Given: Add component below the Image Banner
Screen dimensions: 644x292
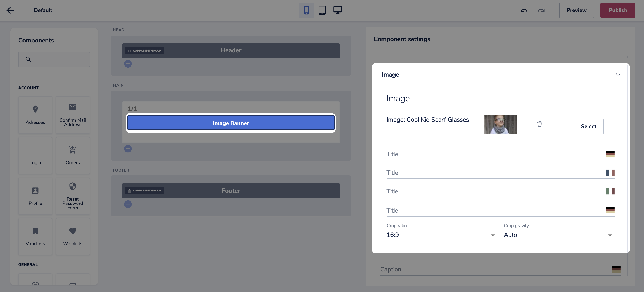Looking at the screenshot, I should 128,149.
